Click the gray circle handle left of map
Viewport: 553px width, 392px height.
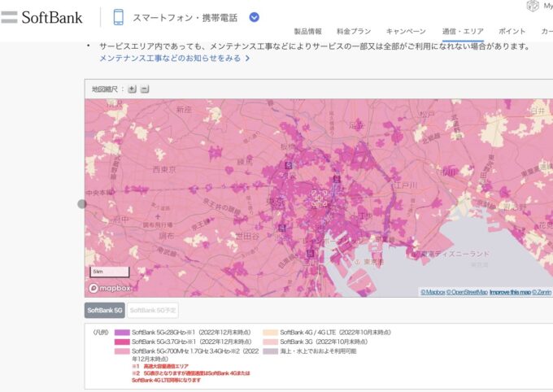[x=82, y=204]
